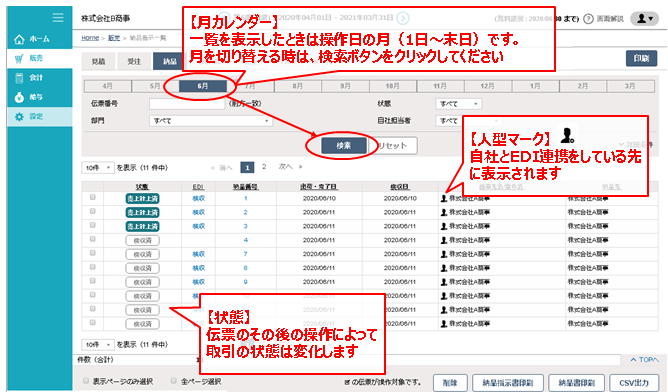Tick the checkbox for delivery number 4
Viewport: 668px width, 392px height.
[92, 239]
